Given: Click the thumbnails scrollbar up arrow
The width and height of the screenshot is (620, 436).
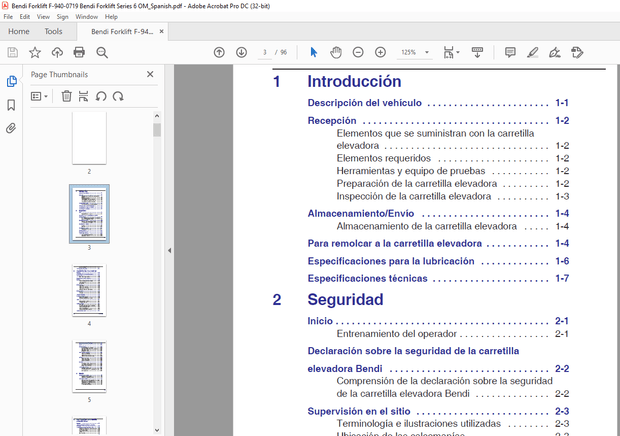Looking at the screenshot, I should [157, 116].
